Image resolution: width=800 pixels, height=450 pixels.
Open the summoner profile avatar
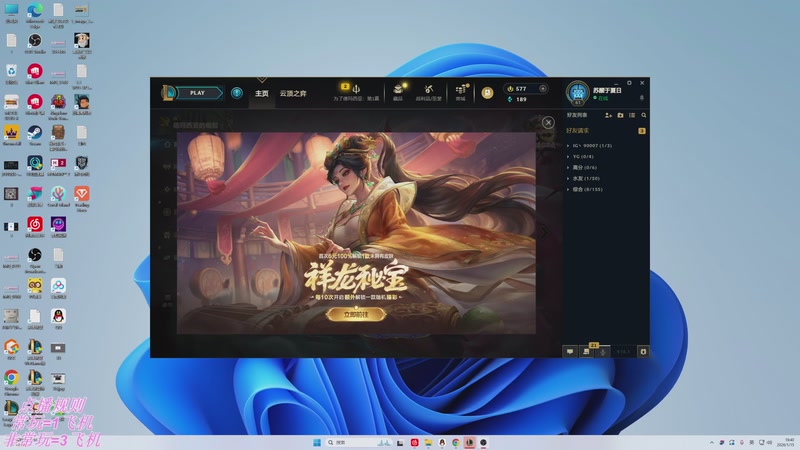(x=578, y=93)
